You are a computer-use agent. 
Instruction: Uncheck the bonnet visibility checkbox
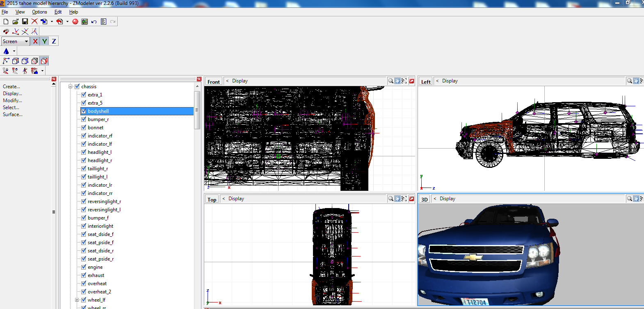tap(84, 128)
